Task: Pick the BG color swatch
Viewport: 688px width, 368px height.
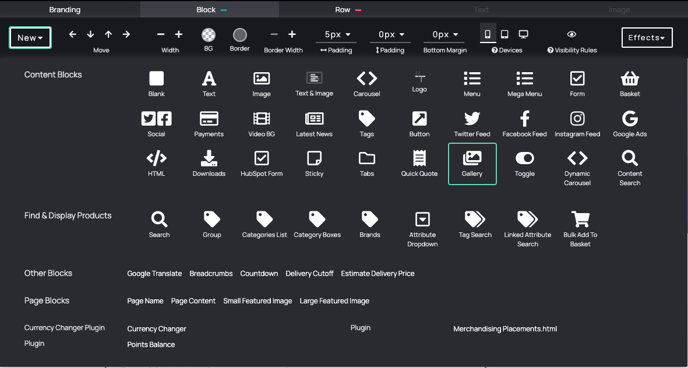Action: pyautogui.click(x=208, y=35)
